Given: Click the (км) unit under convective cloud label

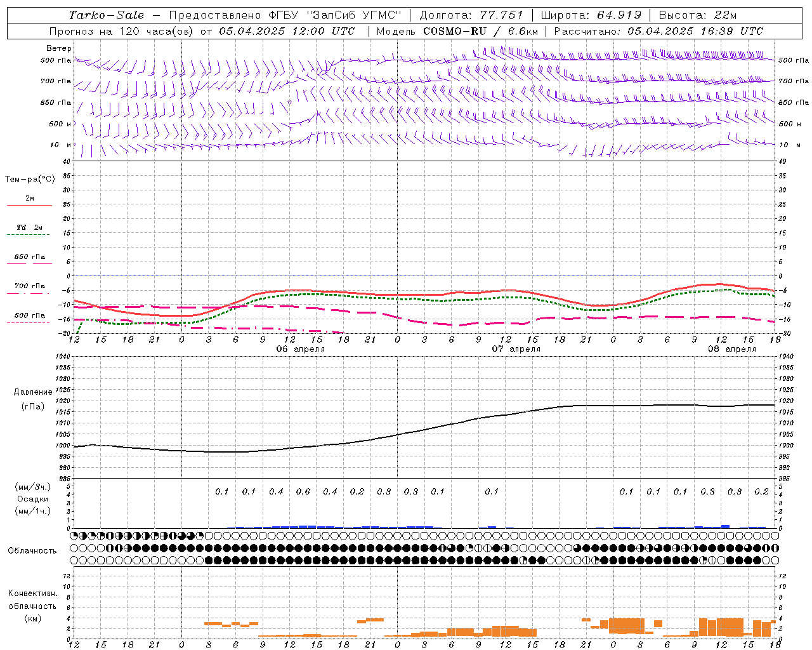Looking at the screenshot, I should [x=33, y=618].
